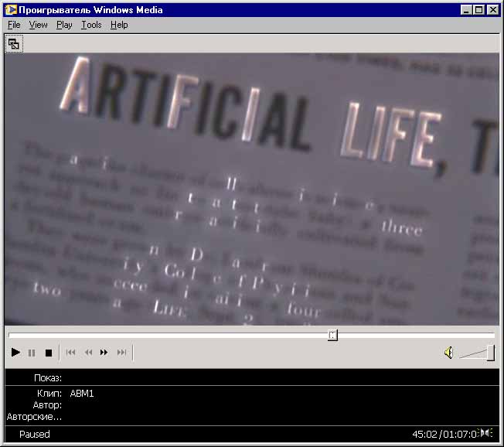The width and height of the screenshot is (504, 447).
Task: Open the Help menu
Action: (119, 25)
